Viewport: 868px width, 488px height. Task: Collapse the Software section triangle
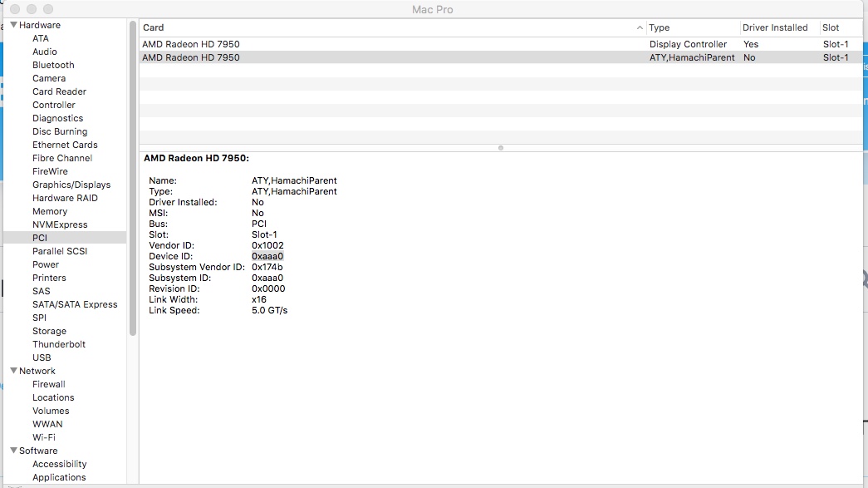[14, 451]
